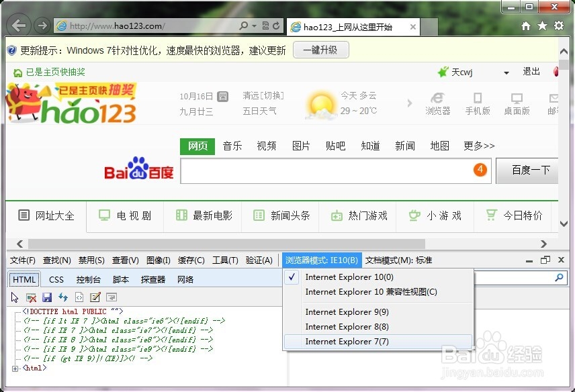Choose Internet Explorer 9 browser mode
This screenshot has height=392, width=575.
click(x=378, y=312)
